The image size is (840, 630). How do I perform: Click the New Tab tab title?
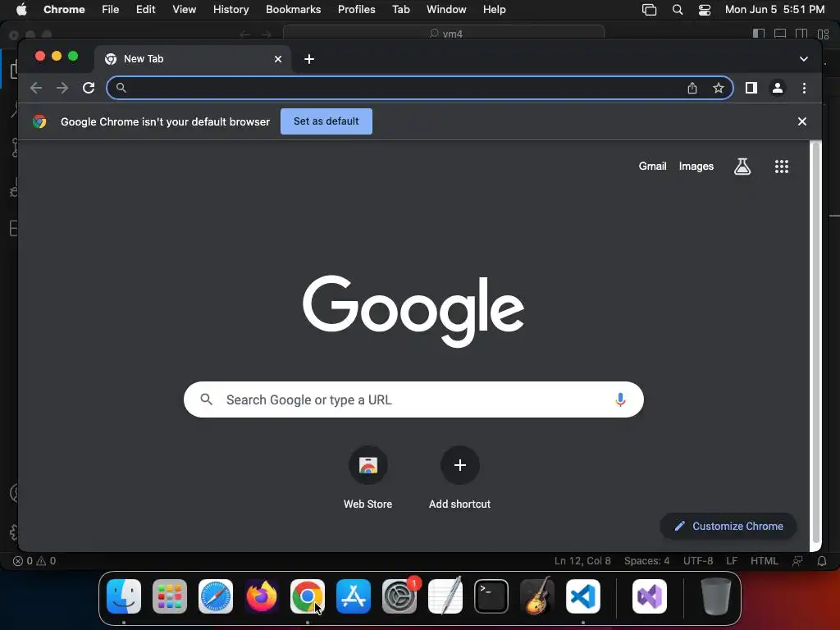144,59
